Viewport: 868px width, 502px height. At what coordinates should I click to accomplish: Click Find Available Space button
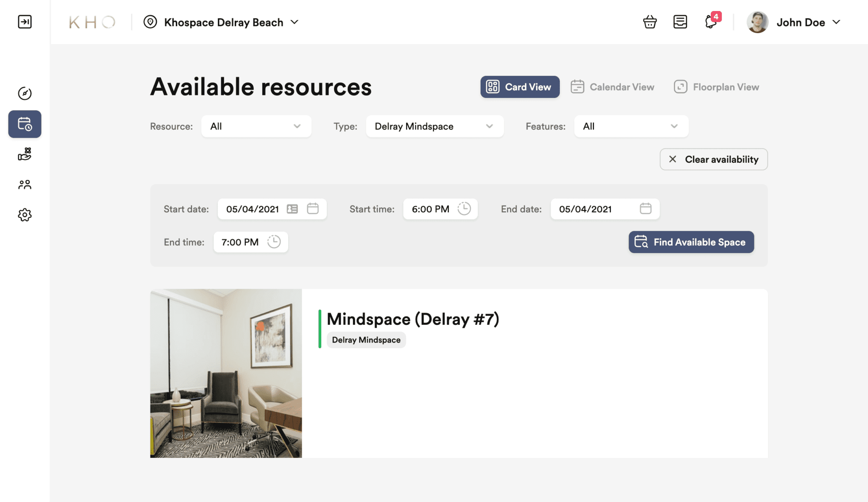691,242
